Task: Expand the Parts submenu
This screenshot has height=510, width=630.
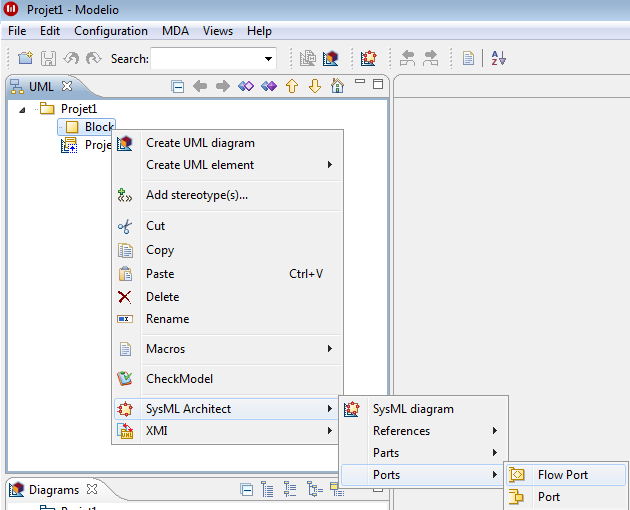Action: 495,453
